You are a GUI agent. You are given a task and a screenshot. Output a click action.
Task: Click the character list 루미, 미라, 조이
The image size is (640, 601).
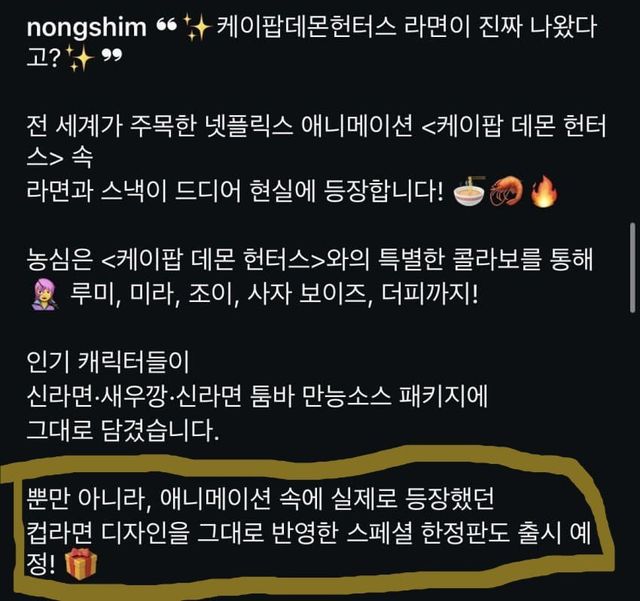(154, 294)
